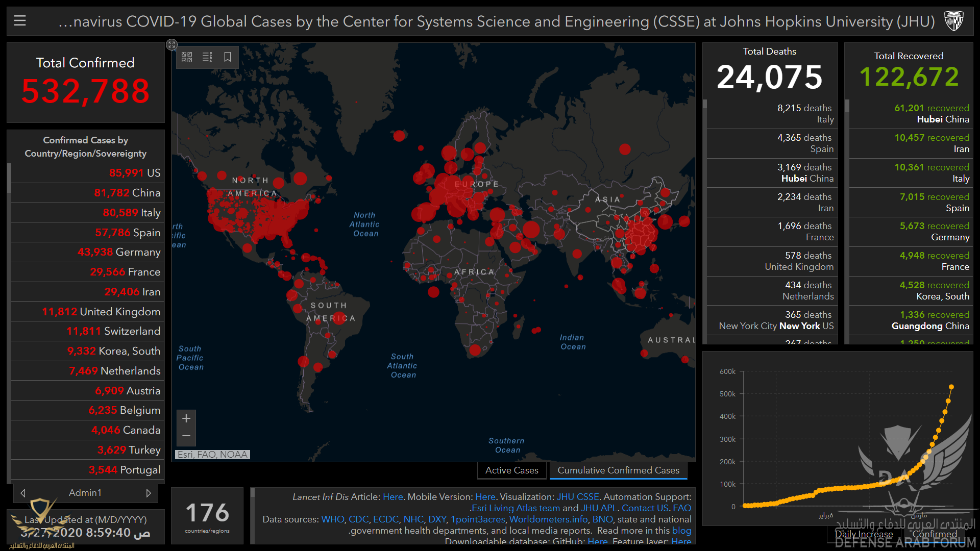
Task: Click 8,215 deaths Italy entry
Action: tap(771, 114)
